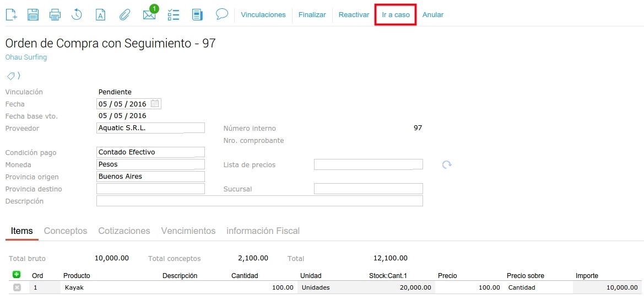Switch to the Conceptos tab
The image size is (644, 304).
66,231
